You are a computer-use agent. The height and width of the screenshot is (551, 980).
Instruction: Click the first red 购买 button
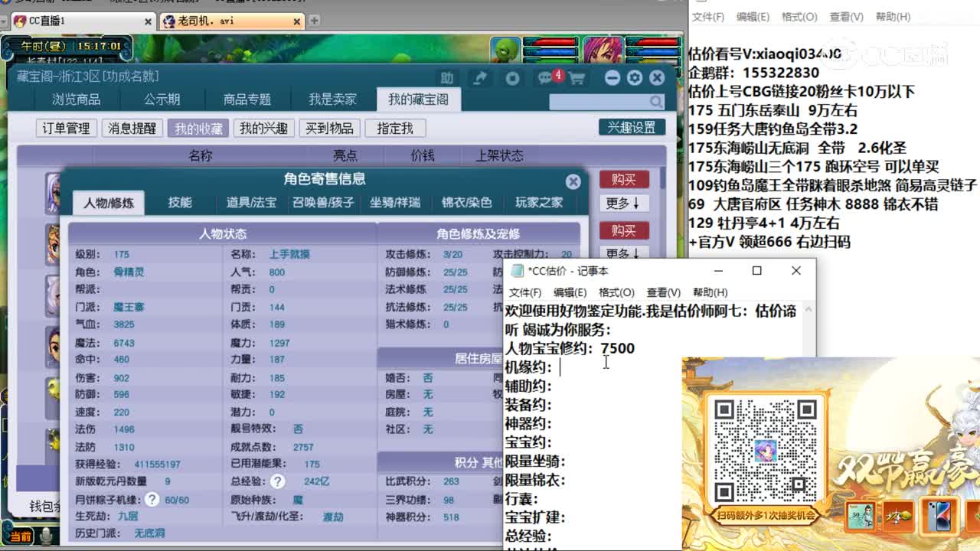pyautogui.click(x=624, y=179)
